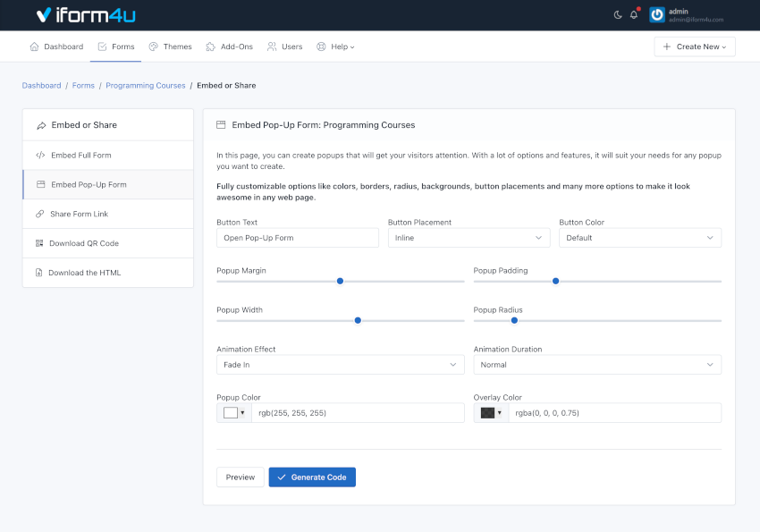
Task: Click the Popup Color white swatch
Action: coord(231,413)
